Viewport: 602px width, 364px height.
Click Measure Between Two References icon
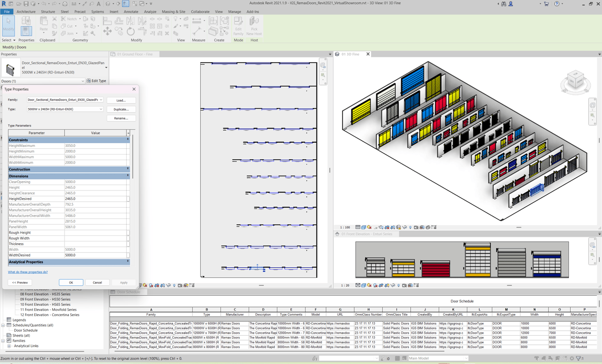tap(196, 20)
